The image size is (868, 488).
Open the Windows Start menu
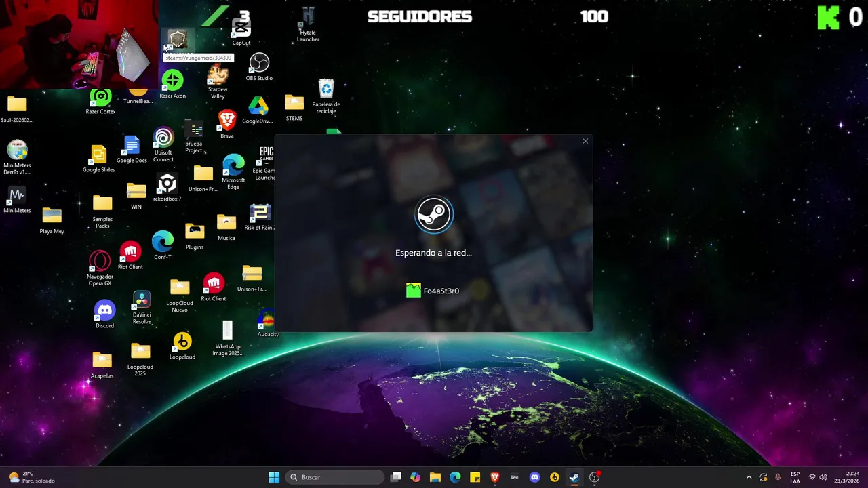(274, 477)
